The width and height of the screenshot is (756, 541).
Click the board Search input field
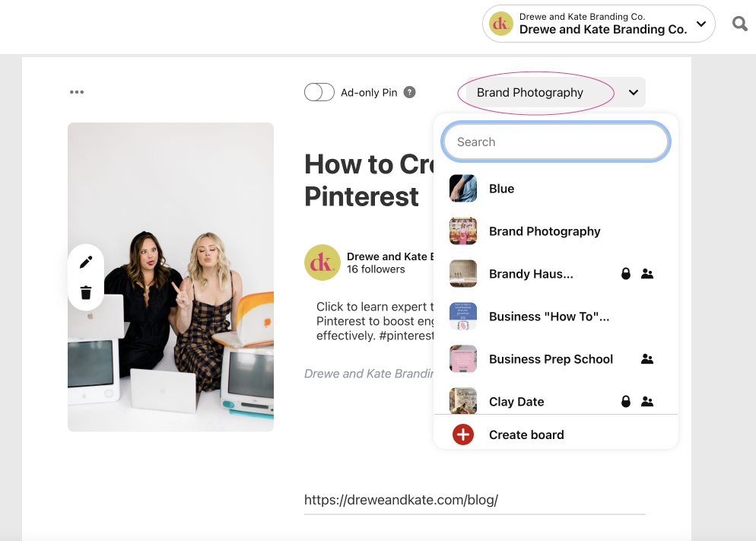tap(555, 142)
